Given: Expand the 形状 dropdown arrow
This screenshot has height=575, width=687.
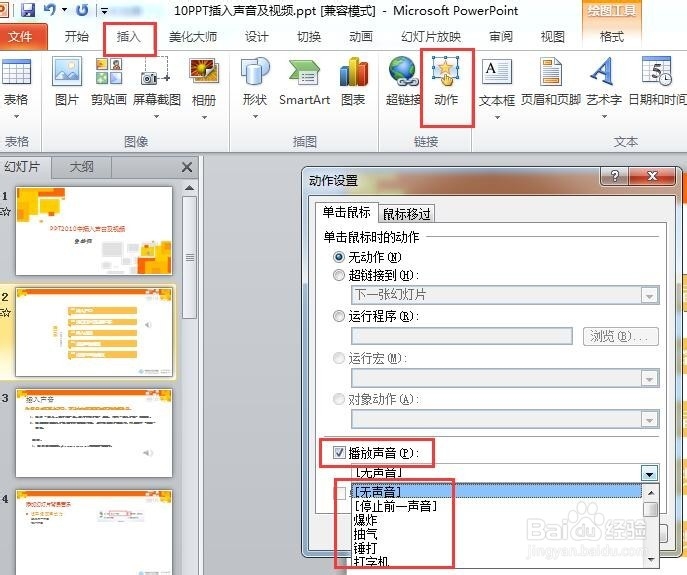Looking at the screenshot, I should pos(255,117).
